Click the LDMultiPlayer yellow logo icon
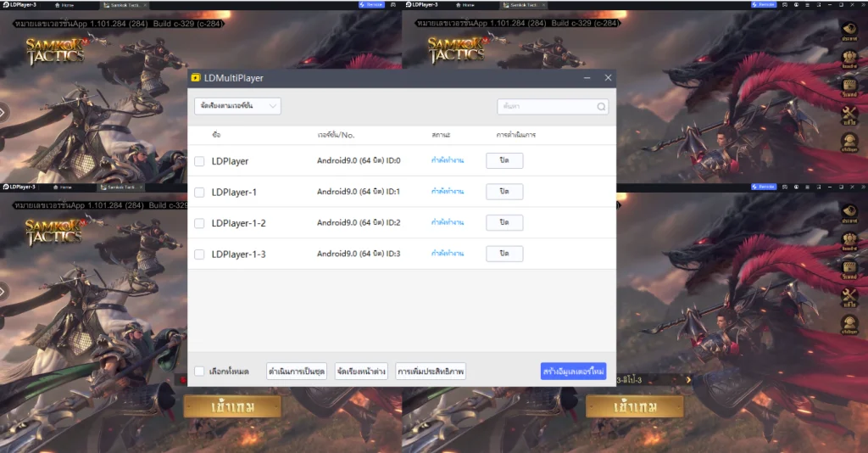The width and height of the screenshot is (868, 453). click(x=196, y=77)
